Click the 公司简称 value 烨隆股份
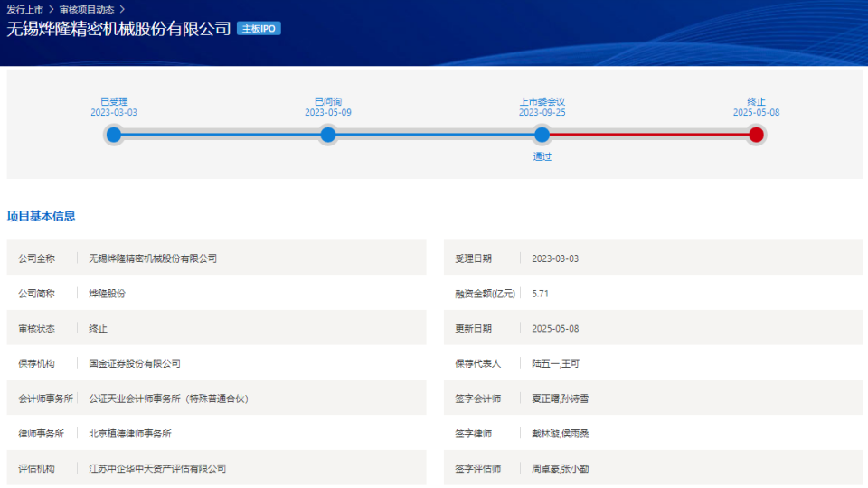Image resolution: width=868 pixels, height=488 pixels. pos(107,293)
